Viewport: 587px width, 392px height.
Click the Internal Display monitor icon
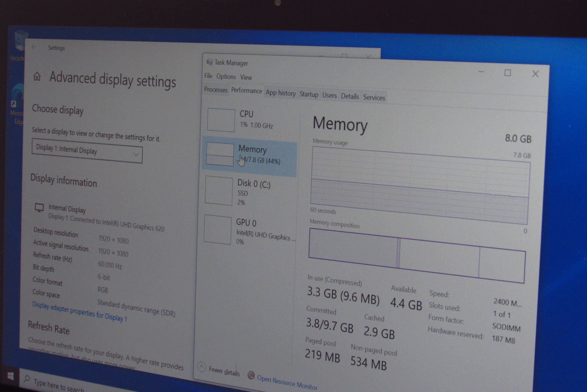coord(39,208)
